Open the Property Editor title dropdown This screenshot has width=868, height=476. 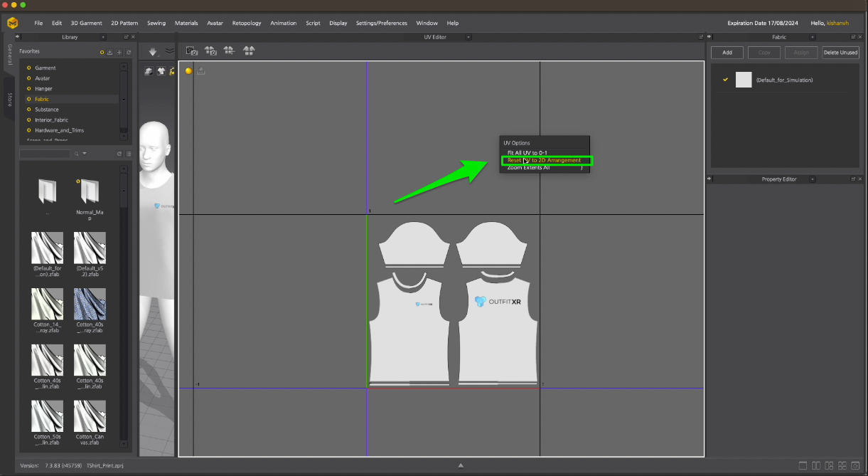(813, 179)
